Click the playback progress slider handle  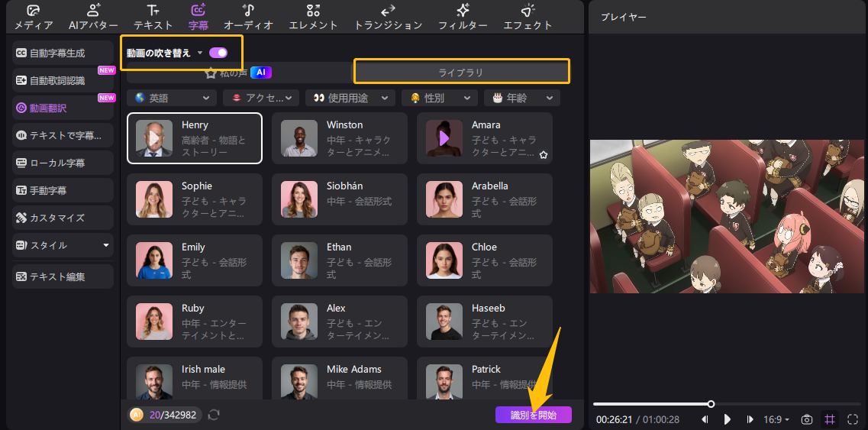tap(711, 404)
